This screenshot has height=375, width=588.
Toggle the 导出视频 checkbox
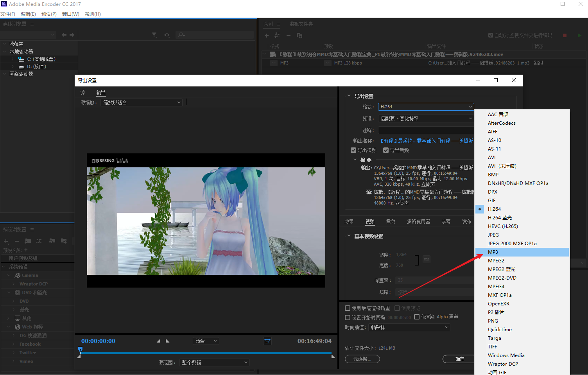point(353,150)
